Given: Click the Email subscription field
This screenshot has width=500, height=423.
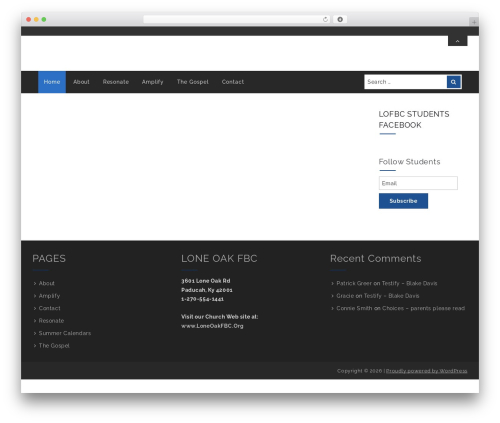Looking at the screenshot, I should (418, 183).
